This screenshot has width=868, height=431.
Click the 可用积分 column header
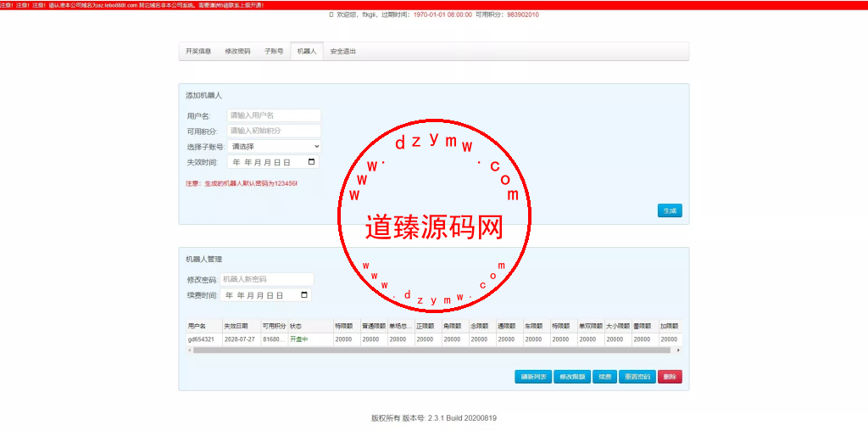(274, 327)
